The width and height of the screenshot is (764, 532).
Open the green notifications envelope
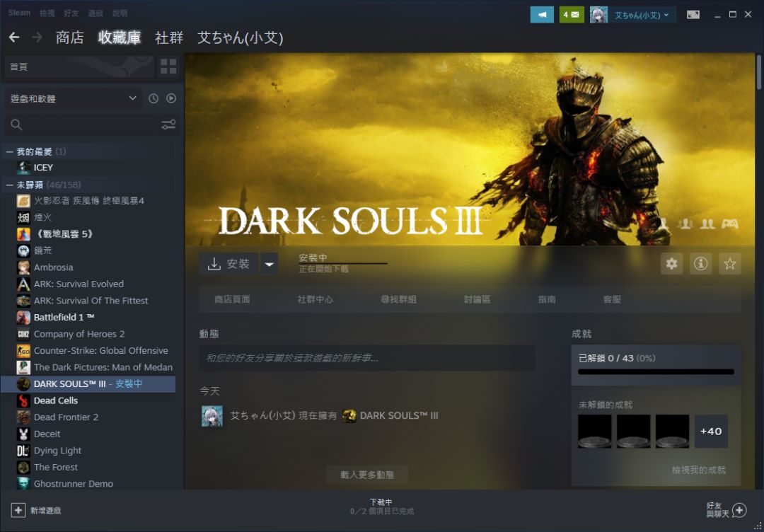click(572, 15)
